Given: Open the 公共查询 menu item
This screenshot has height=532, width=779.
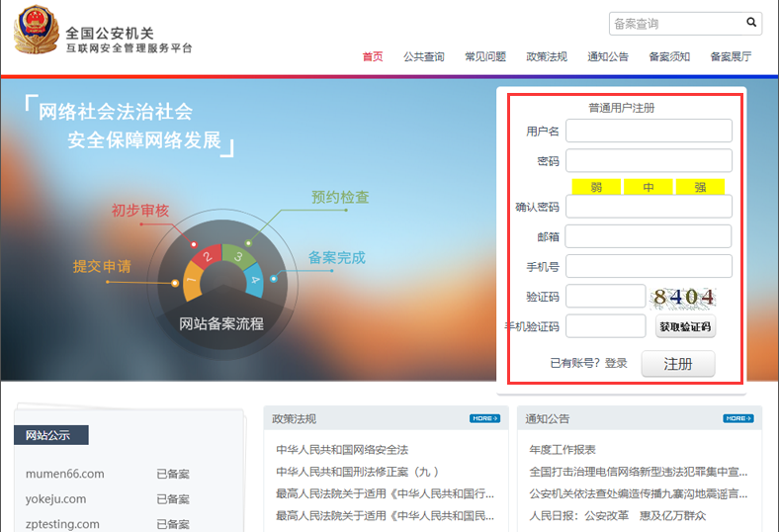Looking at the screenshot, I should tap(424, 56).
